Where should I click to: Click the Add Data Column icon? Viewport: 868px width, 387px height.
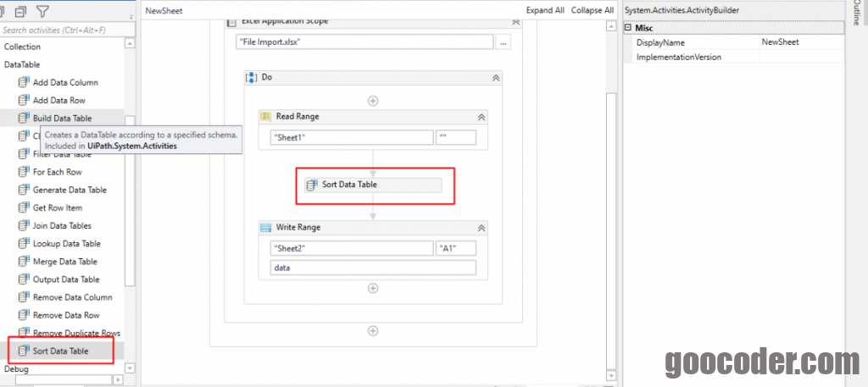coord(23,82)
